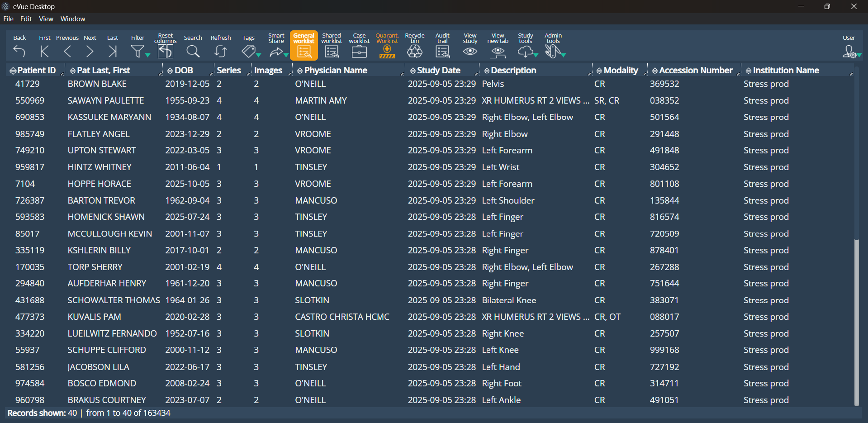Expand the Filter dropdown arrow
Screen dimensions: 868x423
coord(147,55)
